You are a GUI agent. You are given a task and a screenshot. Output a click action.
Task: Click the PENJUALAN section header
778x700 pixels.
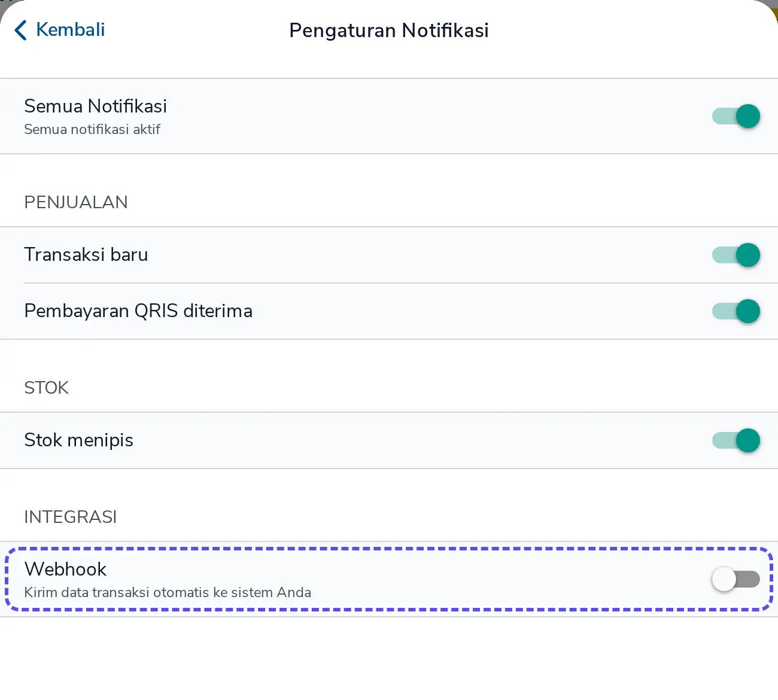(76, 202)
